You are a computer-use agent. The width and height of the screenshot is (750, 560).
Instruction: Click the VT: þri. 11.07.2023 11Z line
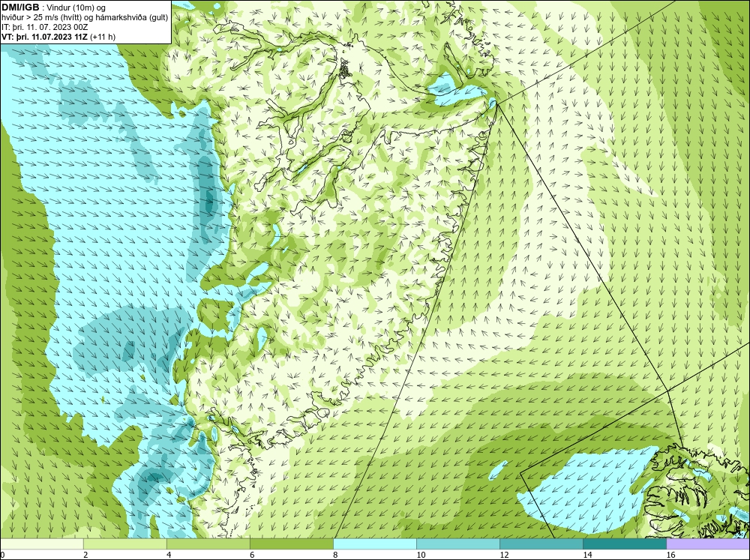click(44, 36)
